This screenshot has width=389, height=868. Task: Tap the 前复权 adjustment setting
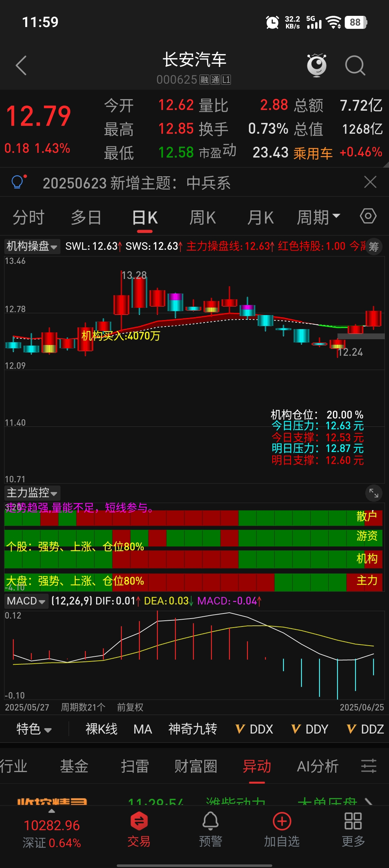(130, 707)
